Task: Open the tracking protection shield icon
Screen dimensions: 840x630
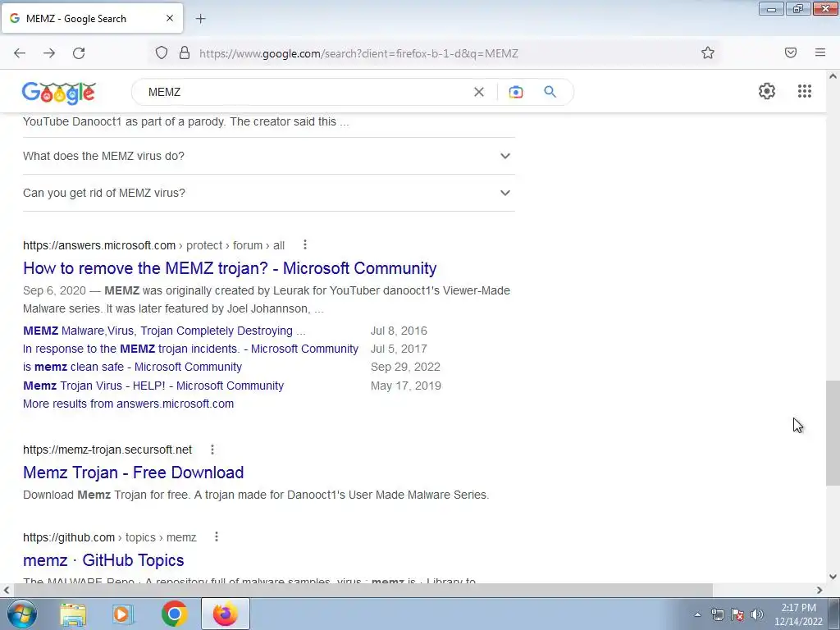Action: (162, 53)
